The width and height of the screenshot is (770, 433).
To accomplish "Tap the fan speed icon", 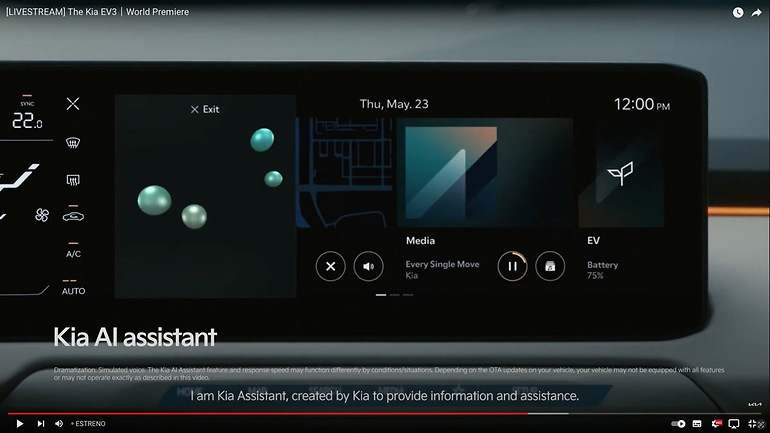I will (x=42, y=215).
